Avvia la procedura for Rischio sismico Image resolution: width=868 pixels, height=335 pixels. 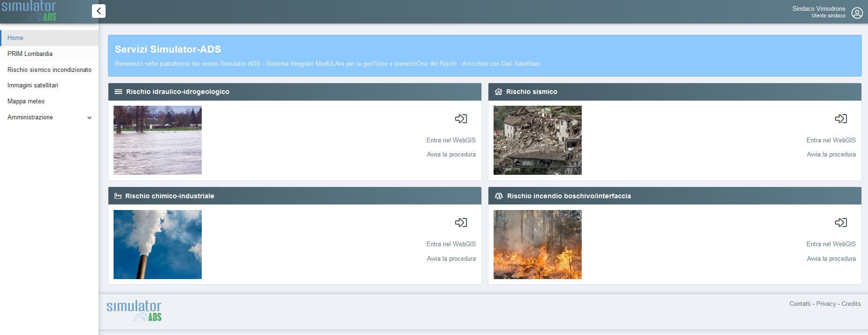(831, 154)
